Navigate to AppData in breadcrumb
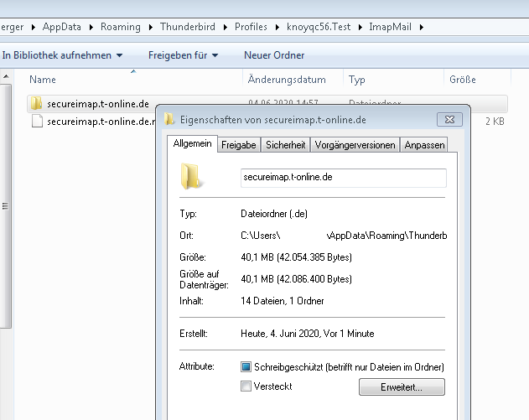This screenshot has height=420, width=529. [x=62, y=27]
